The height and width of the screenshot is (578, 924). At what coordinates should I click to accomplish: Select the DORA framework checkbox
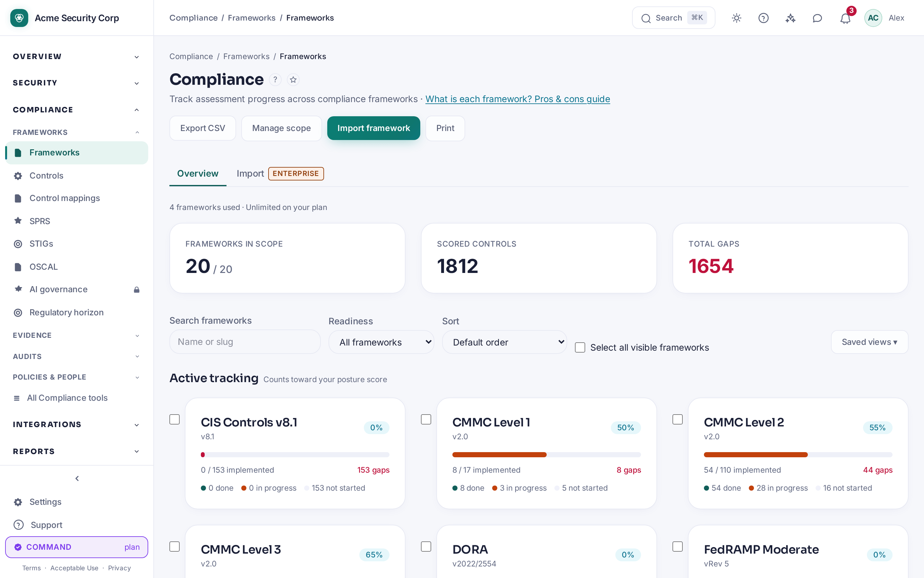pyautogui.click(x=426, y=547)
